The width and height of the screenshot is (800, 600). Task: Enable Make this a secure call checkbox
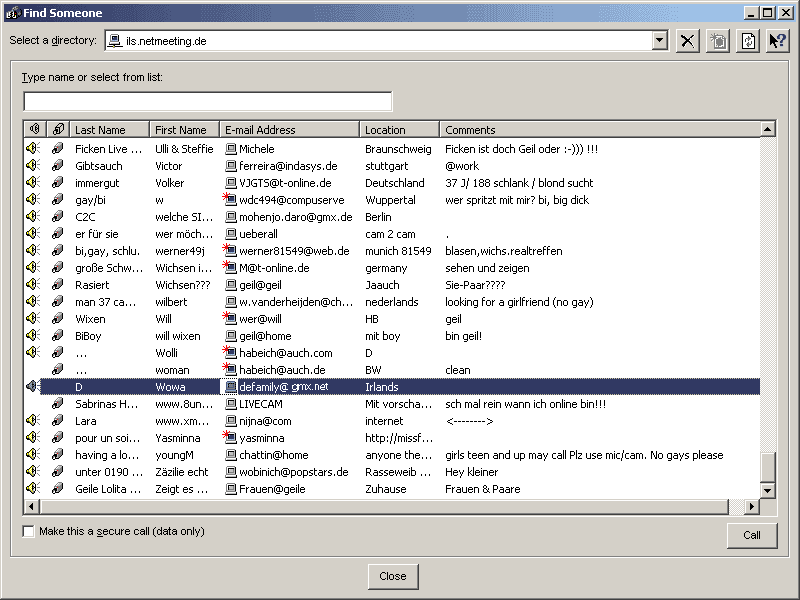click(x=29, y=532)
